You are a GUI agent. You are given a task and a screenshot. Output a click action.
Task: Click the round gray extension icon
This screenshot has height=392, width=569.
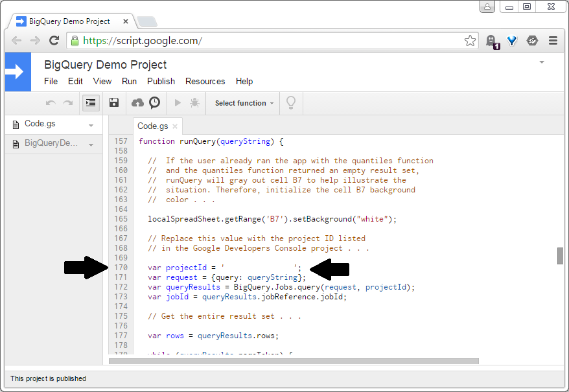[532, 41]
